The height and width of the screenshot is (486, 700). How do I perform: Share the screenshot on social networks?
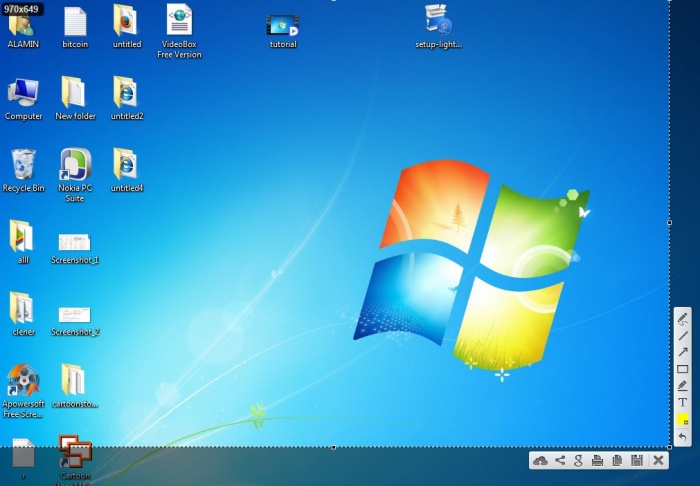560,461
